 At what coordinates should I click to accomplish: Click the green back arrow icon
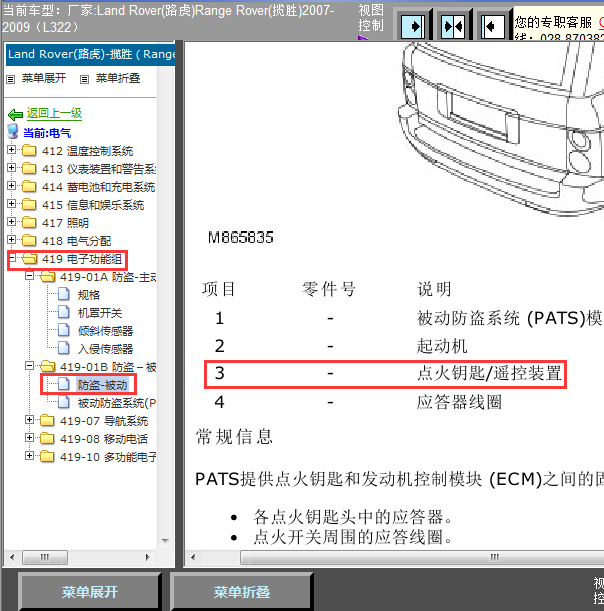pos(16,115)
